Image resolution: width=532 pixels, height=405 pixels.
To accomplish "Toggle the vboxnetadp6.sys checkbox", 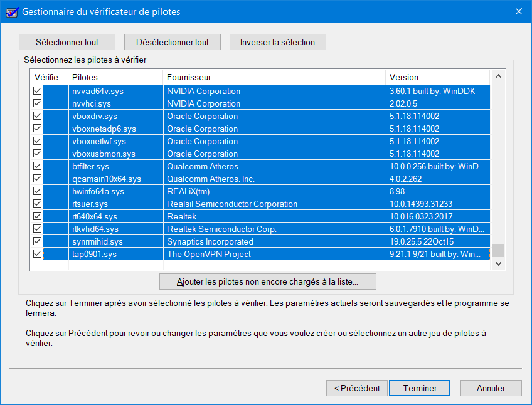I will tap(37, 129).
